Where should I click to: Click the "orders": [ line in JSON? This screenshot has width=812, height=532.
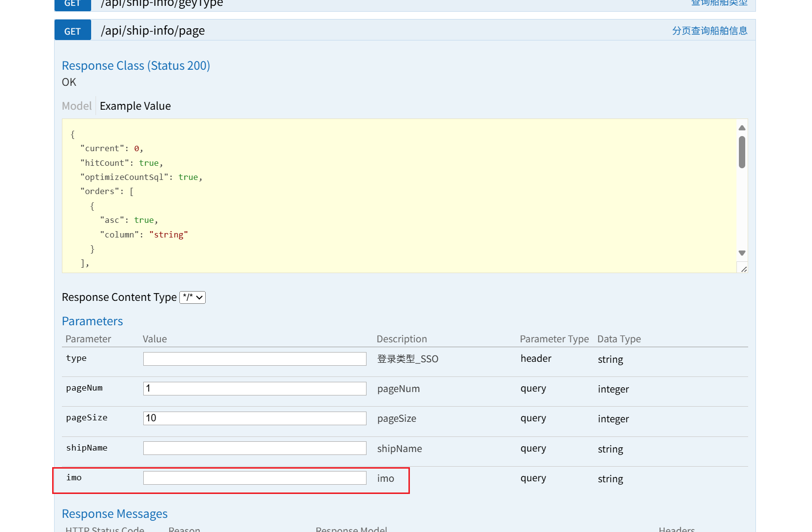point(107,191)
